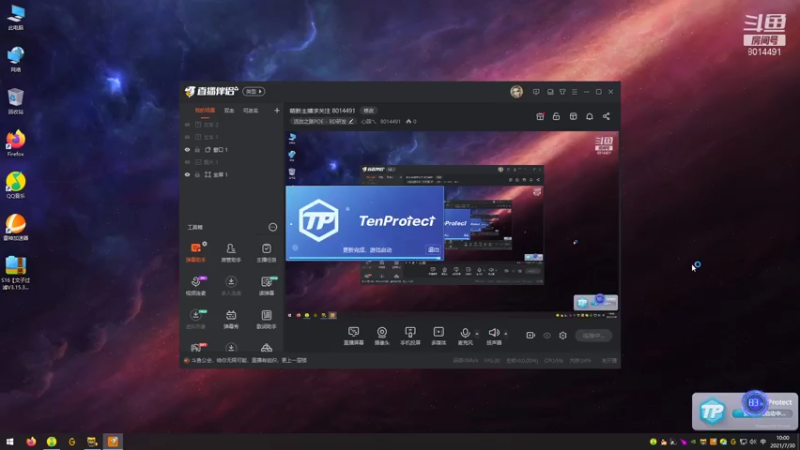This screenshot has width=800, height=450.
Task: Edit the 流放之路POE category pill
Action: pyautogui.click(x=323, y=121)
